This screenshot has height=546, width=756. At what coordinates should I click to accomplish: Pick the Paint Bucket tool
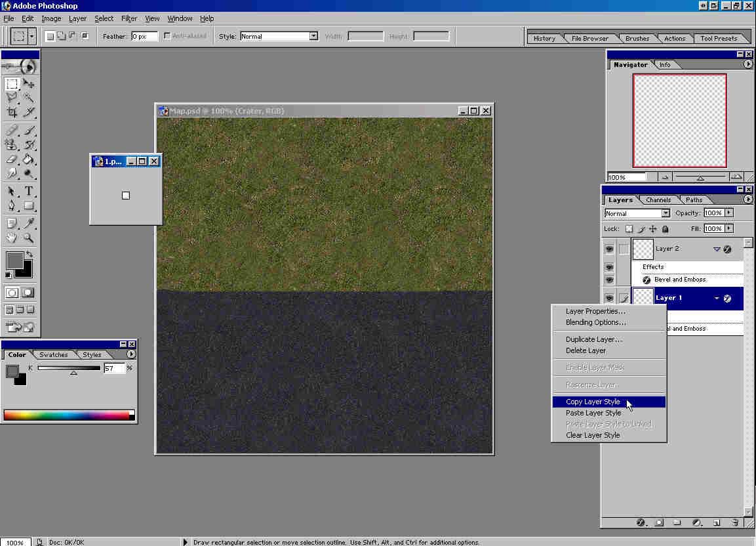point(29,159)
